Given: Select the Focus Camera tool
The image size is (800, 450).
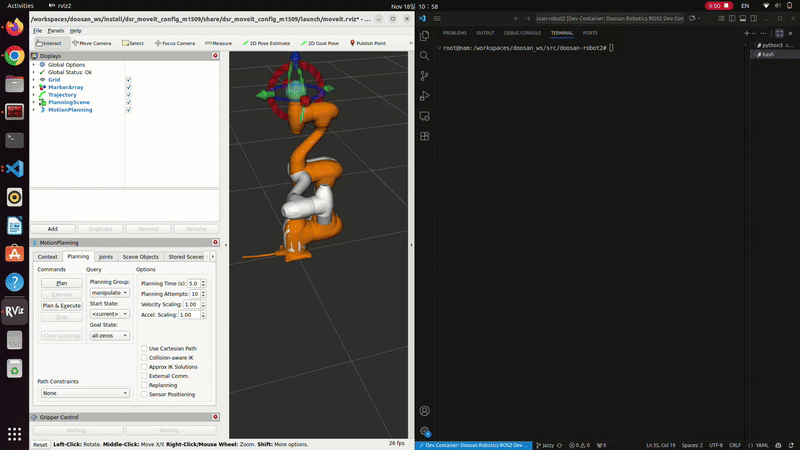Looking at the screenshot, I should [175, 43].
